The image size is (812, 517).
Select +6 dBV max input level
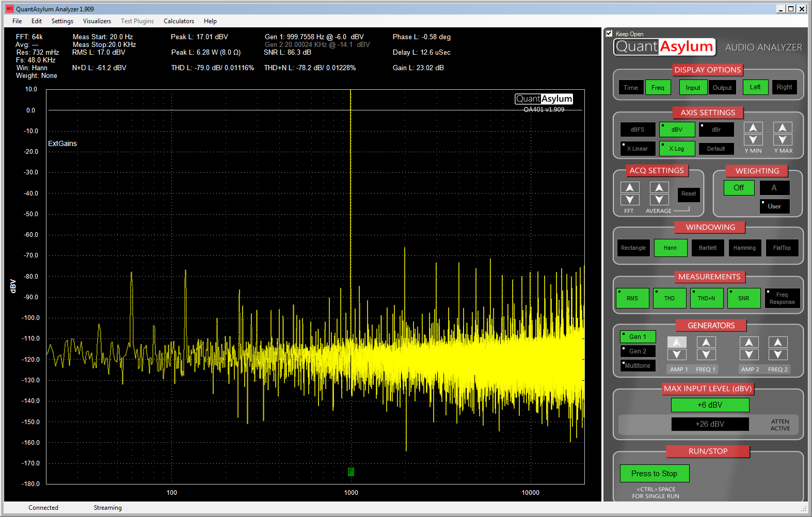point(710,405)
